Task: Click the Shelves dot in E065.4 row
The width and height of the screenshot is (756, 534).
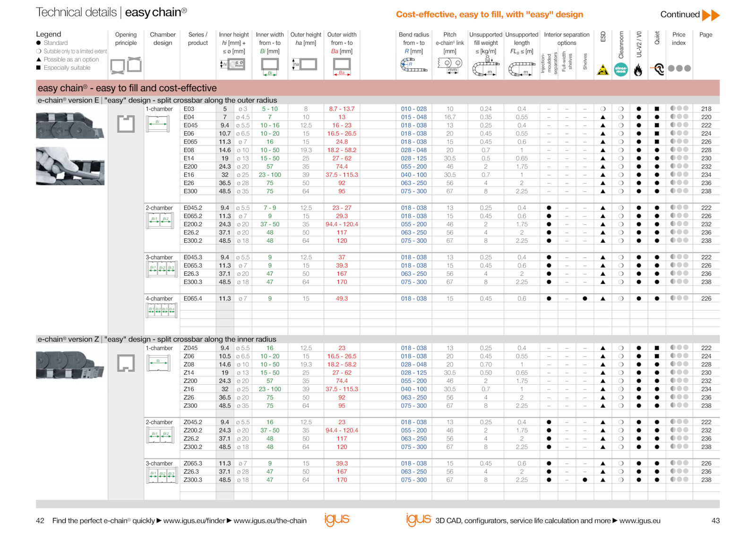Action: coord(585,299)
